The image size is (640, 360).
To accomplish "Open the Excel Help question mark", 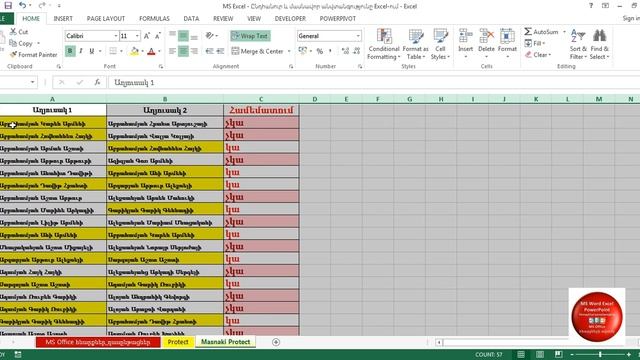I will pos(591,6).
